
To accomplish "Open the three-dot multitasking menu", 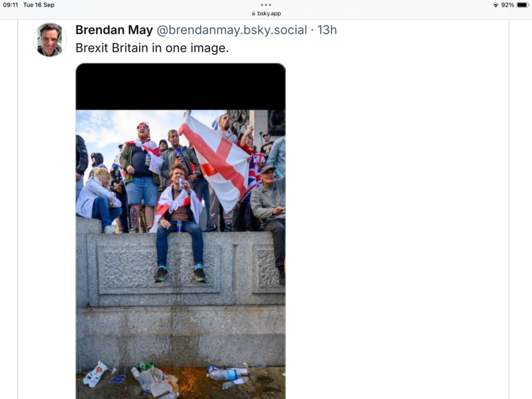I will (x=266, y=5).
